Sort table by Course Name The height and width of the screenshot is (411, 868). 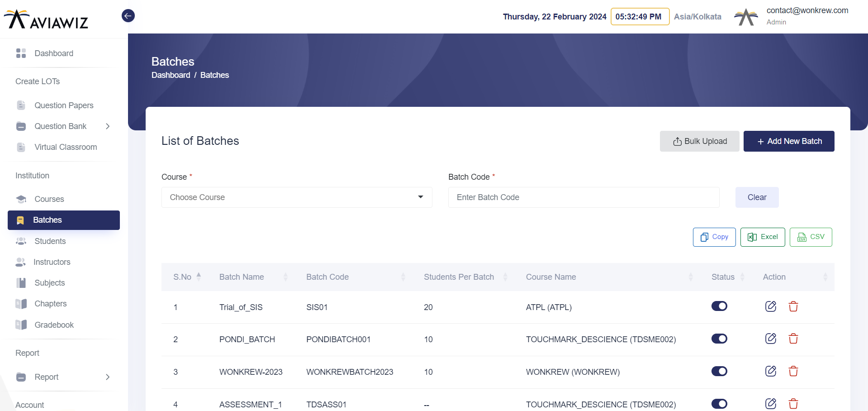[609, 277]
